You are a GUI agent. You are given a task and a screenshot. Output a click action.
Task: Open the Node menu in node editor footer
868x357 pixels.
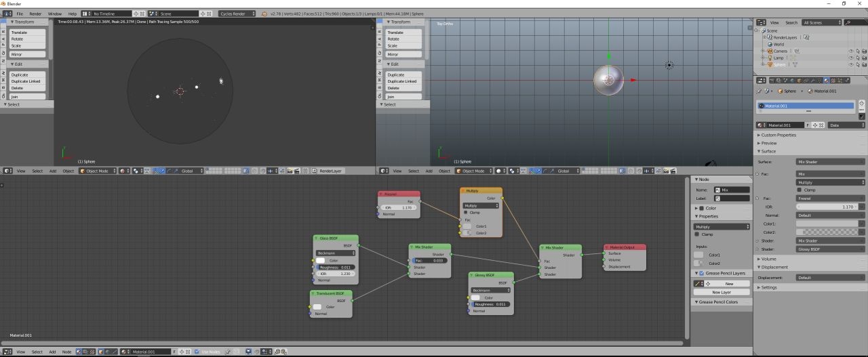(66, 352)
